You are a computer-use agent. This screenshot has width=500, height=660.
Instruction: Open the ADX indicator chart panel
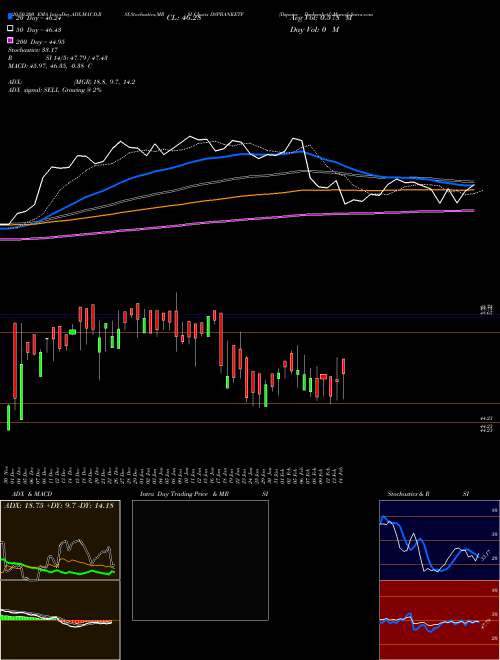(60, 540)
